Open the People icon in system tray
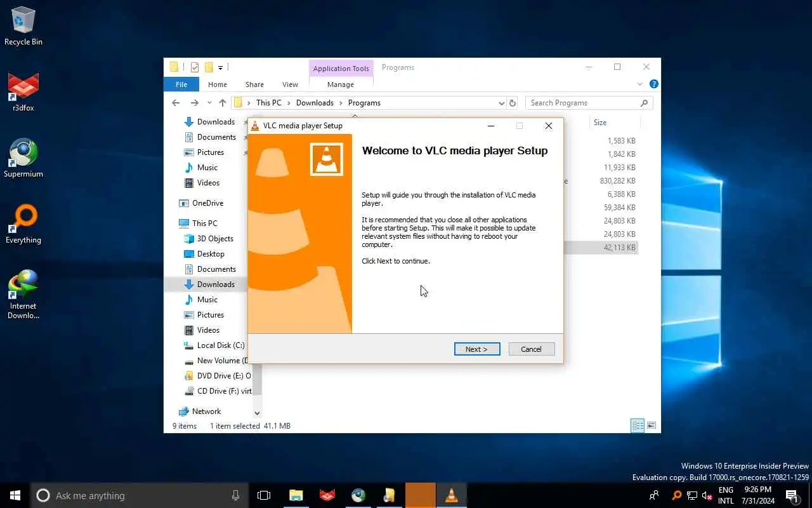This screenshot has height=508, width=812. click(654, 495)
